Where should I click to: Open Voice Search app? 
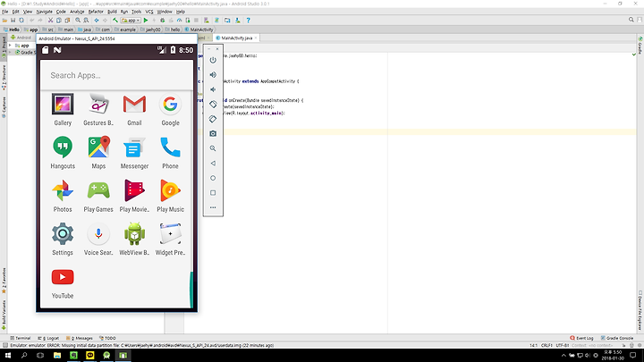(98, 234)
